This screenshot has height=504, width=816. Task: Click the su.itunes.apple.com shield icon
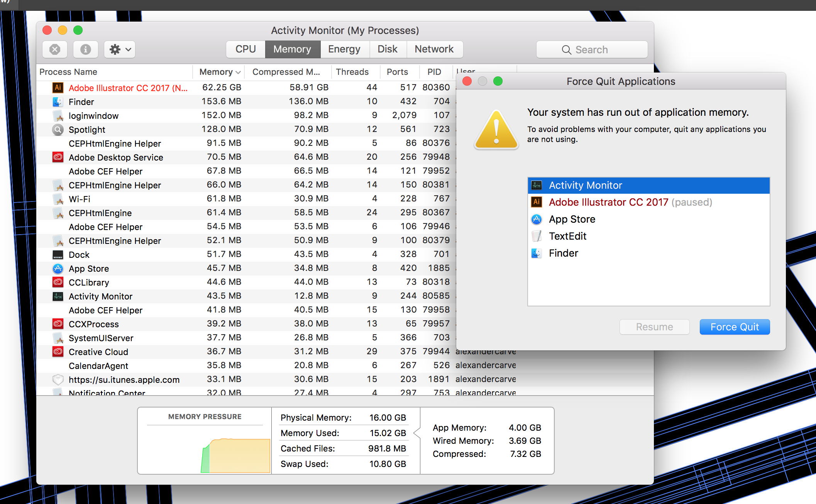tap(58, 379)
